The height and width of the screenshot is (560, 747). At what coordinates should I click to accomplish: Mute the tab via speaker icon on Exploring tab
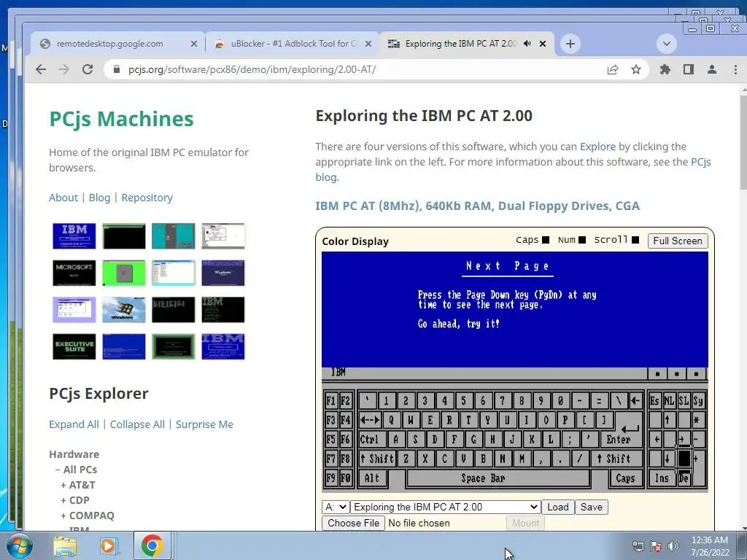point(527,43)
